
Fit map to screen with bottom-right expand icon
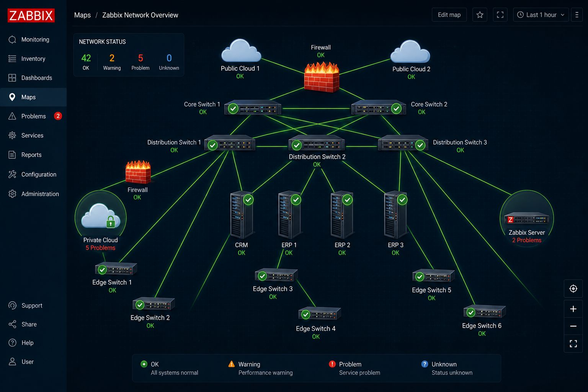tap(573, 343)
